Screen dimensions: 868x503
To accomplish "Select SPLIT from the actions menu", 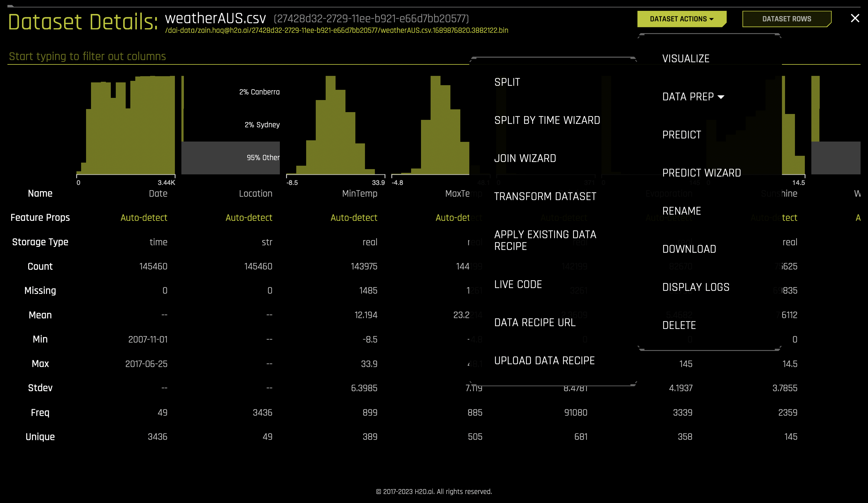I will click(x=507, y=82).
